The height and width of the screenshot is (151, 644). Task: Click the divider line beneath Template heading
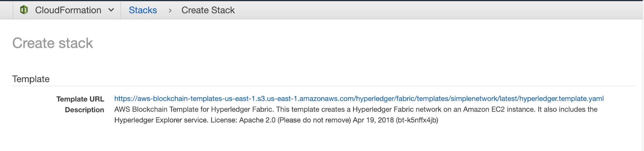tap(323, 86)
